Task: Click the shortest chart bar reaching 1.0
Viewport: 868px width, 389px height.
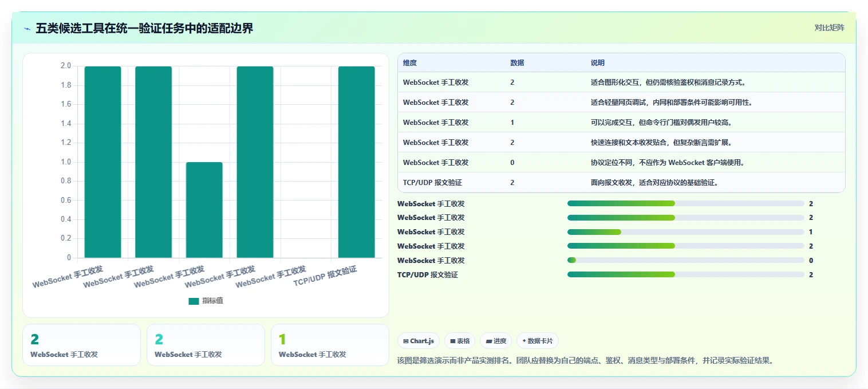Action: pos(204,210)
